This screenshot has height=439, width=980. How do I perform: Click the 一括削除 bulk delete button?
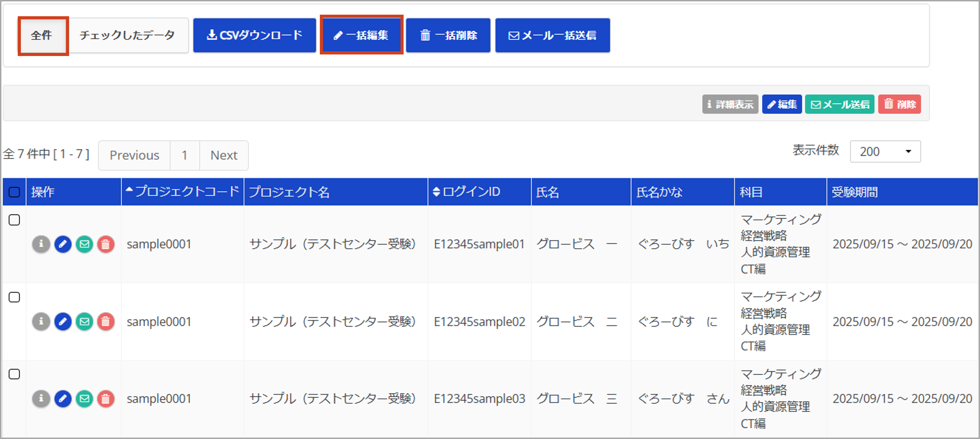pyautogui.click(x=448, y=35)
